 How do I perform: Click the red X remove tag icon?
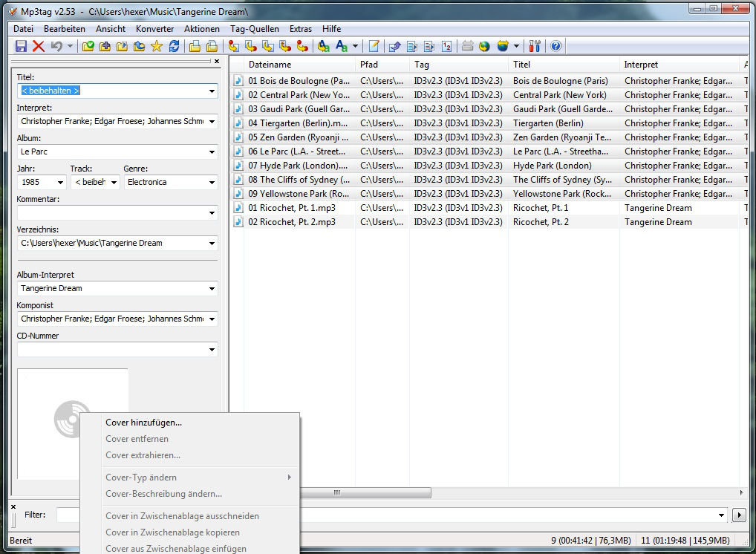[x=39, y=46]
